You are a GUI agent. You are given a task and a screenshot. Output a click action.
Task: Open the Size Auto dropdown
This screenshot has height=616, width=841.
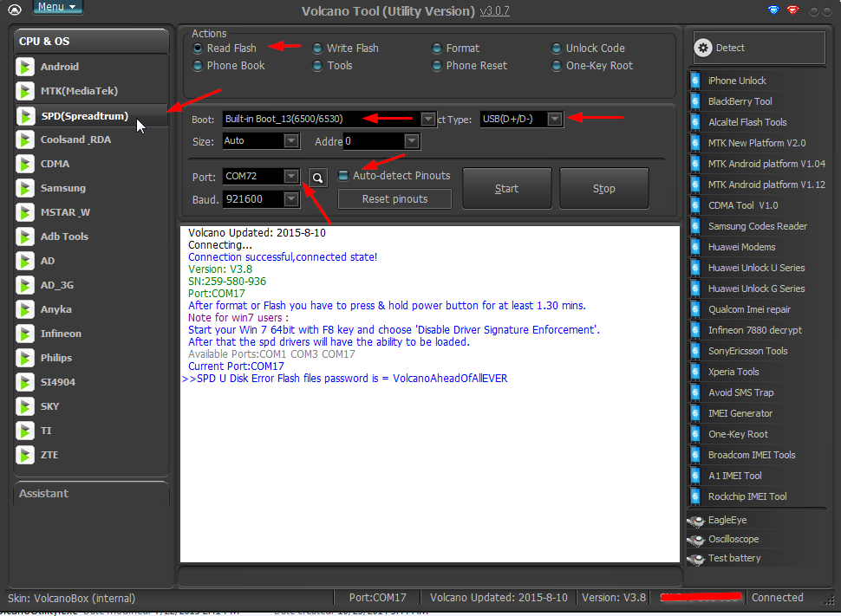(x=291, y=140)
